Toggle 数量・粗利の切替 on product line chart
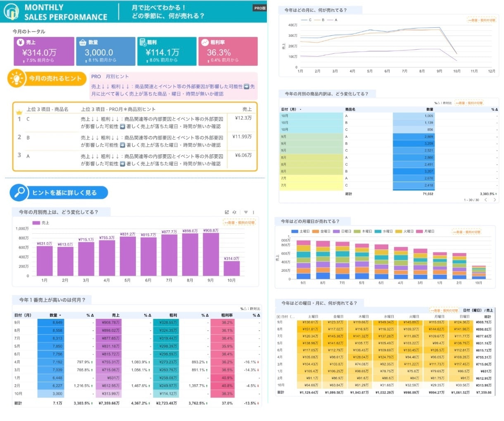The height and width of the screenshot is (421, 504). pyautogui.click(x=481, y=20)
